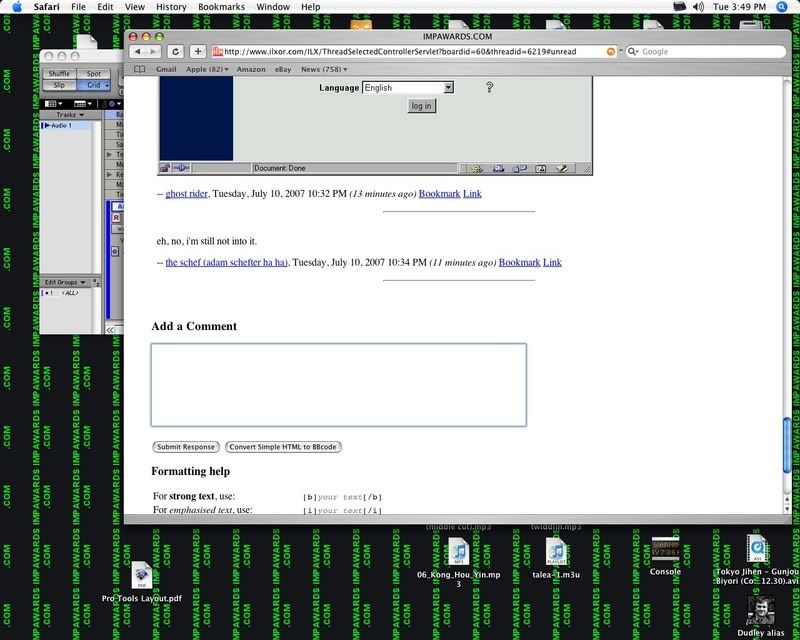Open the ghost rider user link
This screenshot has width=800, height=640.
[186, 193]
